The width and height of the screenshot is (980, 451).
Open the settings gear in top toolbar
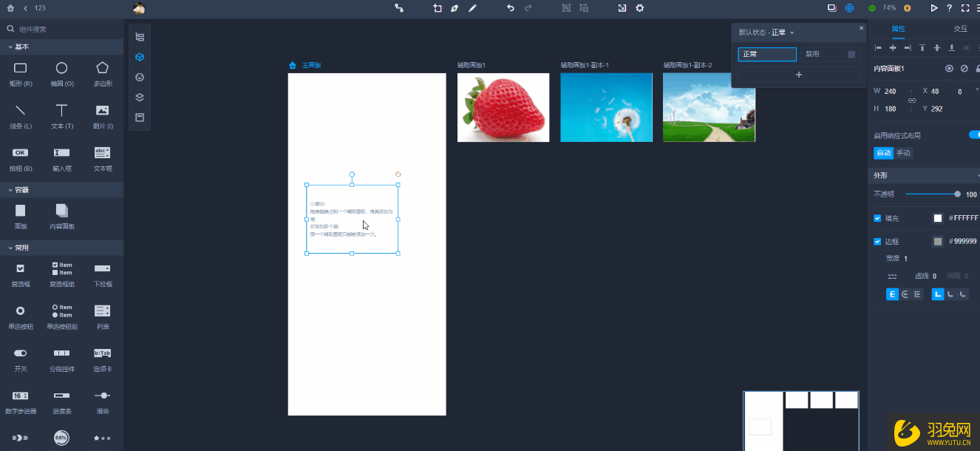click(640, 8)
